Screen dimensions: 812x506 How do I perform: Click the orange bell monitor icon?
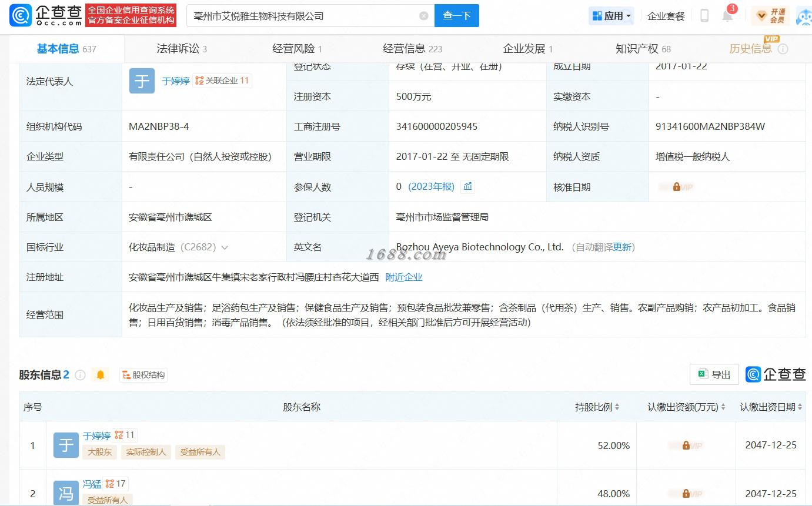point(101,375)
